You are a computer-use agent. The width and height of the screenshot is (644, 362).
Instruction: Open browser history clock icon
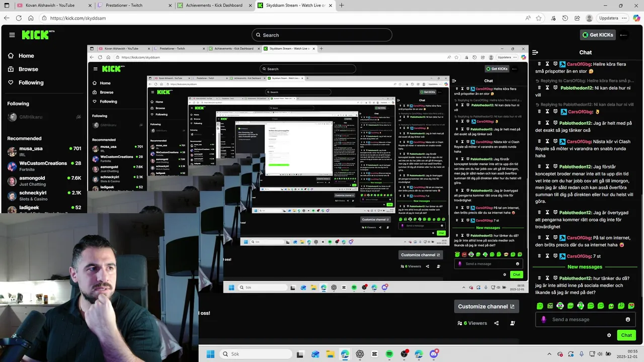[565, 18]
